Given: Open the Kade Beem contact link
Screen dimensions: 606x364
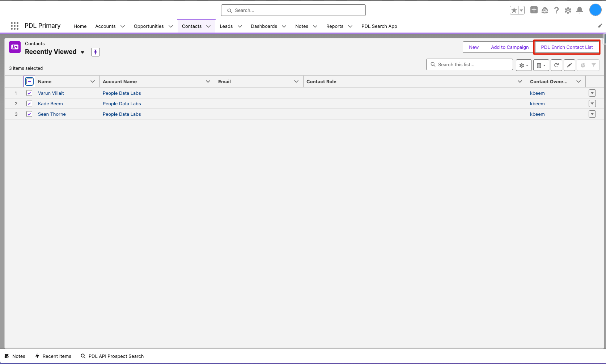Looking at the screenshot, I should pyautogui.click(x=50, y=103).
